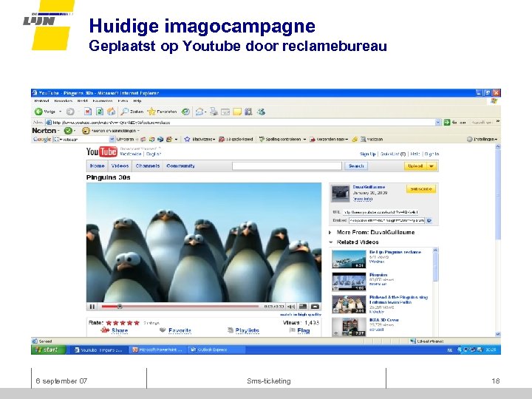Open the Google toolbar Instellingen dropdown

pyautogui.click(x=482, y=139)
